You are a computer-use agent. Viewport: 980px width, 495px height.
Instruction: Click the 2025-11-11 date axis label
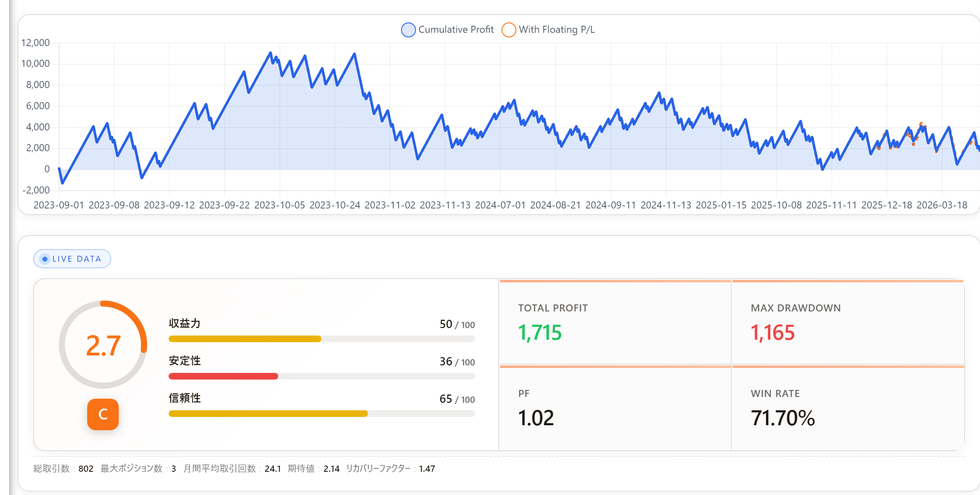click(832, 205)
